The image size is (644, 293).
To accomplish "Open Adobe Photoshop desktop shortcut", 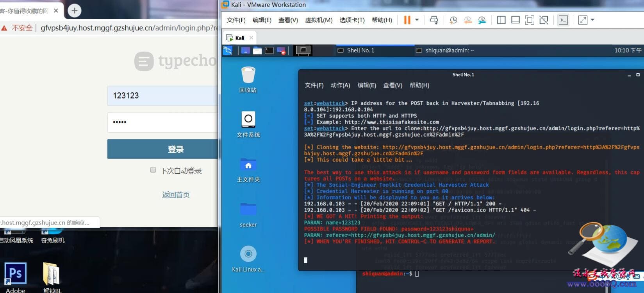I will tap(16, 278).
